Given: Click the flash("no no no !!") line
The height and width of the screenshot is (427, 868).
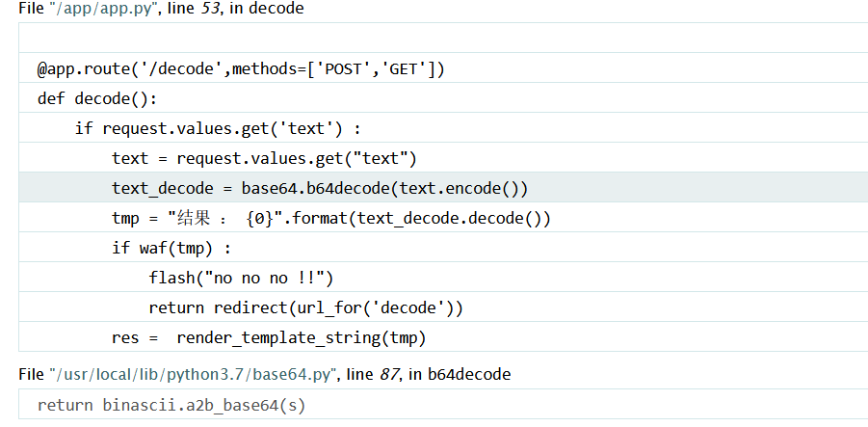Looking at the screenshot, I should click(443, 278).
